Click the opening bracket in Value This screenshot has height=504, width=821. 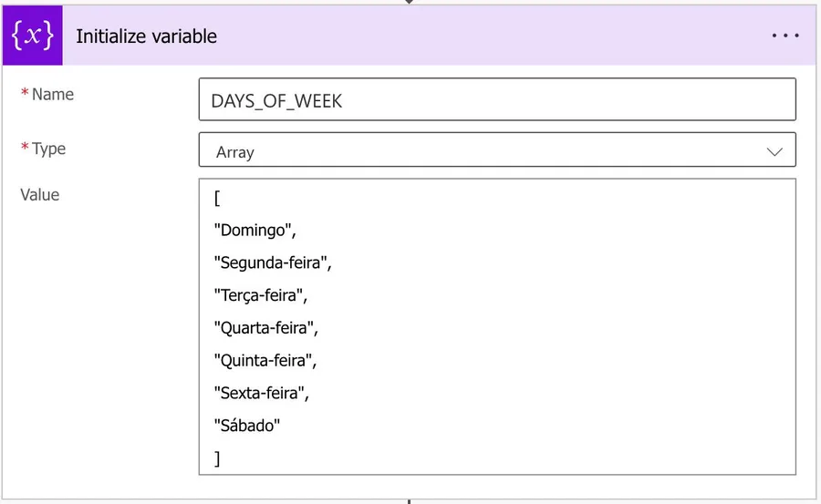(x=217, y=199)
